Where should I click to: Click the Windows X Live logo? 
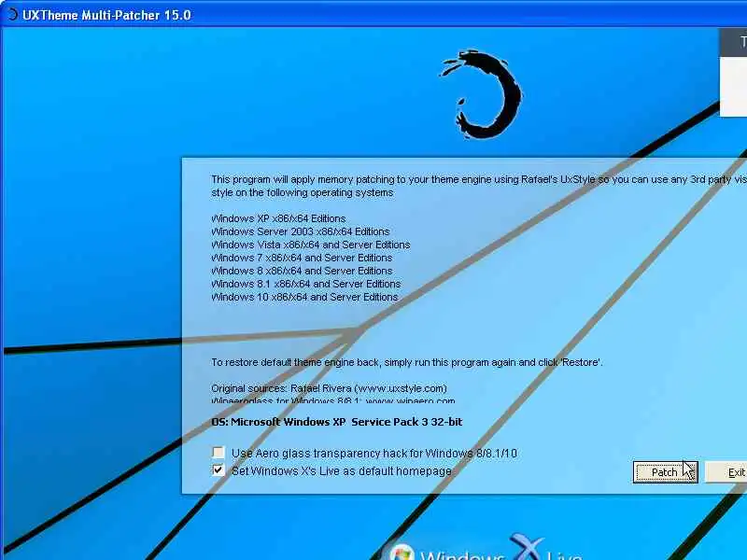[x=486, y=548]
